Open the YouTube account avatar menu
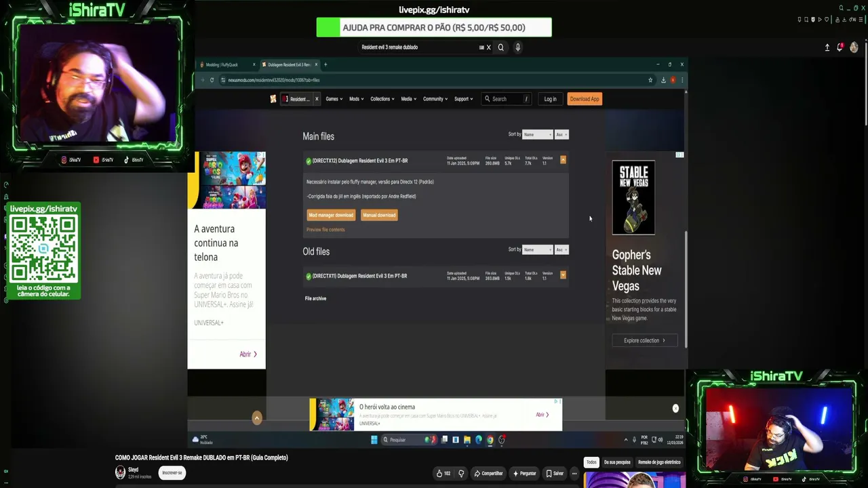Screen dimensions: 868x488 [x=854, y=47]
